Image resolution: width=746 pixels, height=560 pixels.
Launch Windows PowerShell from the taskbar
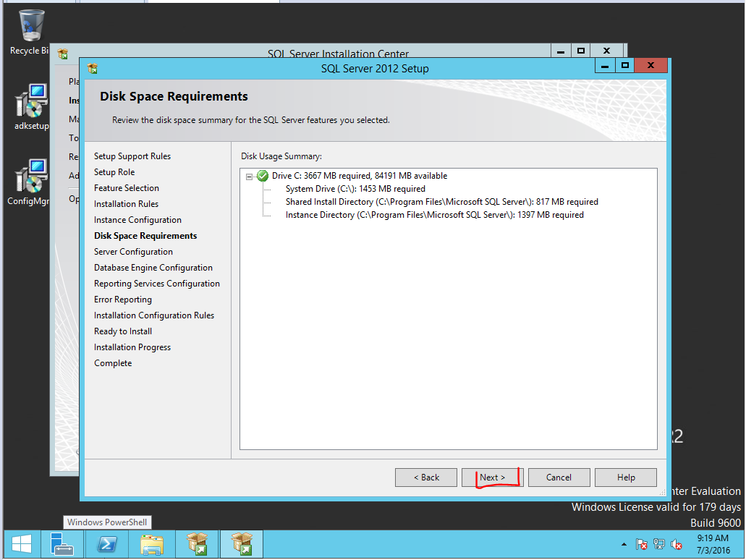(x=106, y=544)
